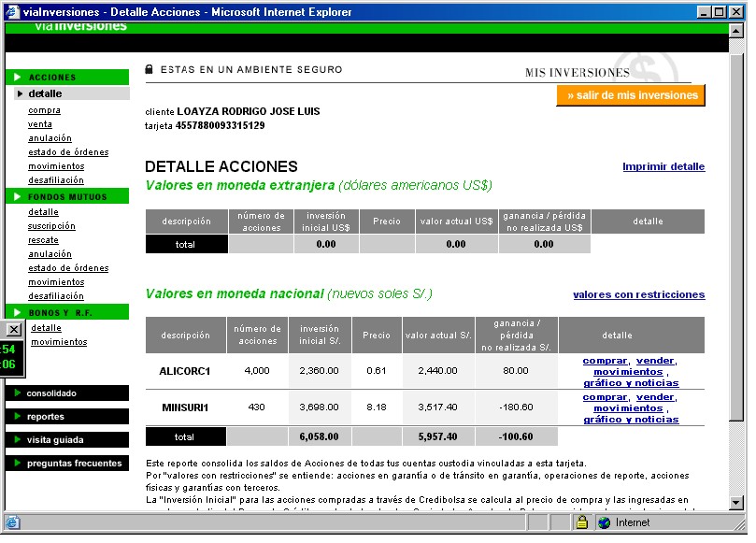Click 'desafiliación' under Fondos Mutuos
The height and width of the screenshot is (543, 756).
tap(56, 295)
